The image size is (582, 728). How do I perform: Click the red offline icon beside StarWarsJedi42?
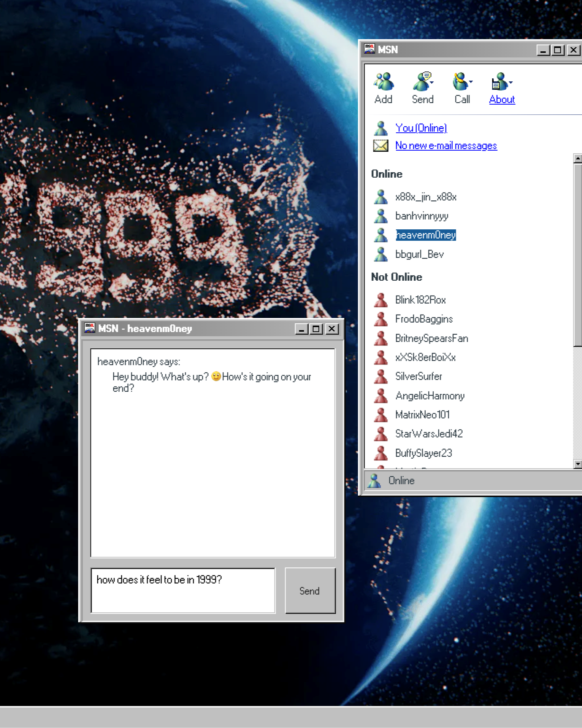click(x=381, y=434)
